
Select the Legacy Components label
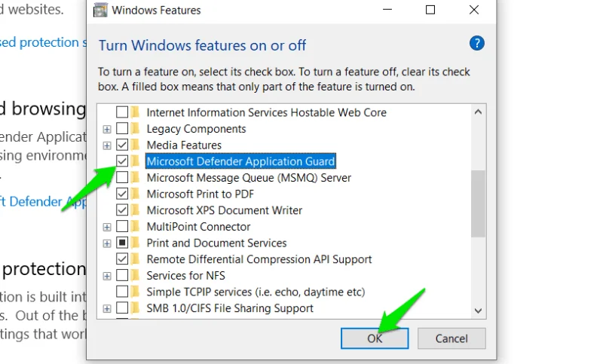click(x=196, y=128)
